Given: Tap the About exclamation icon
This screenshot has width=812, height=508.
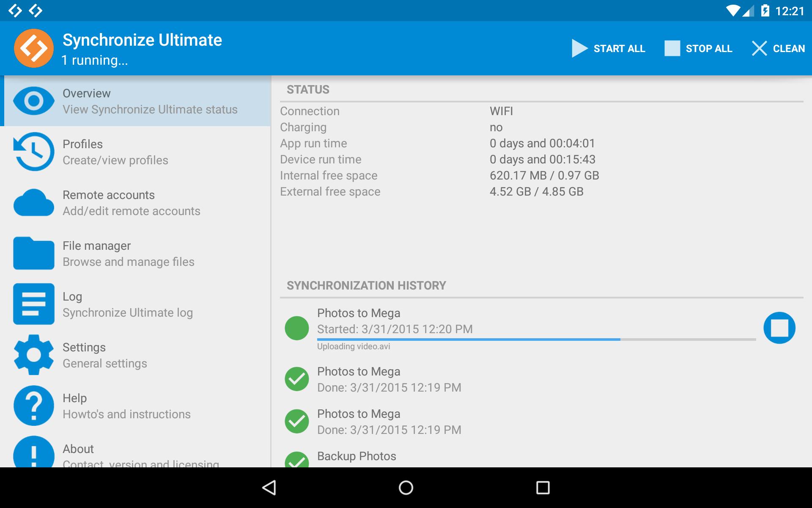Looking at the screenshot, I should pos(34,452).
